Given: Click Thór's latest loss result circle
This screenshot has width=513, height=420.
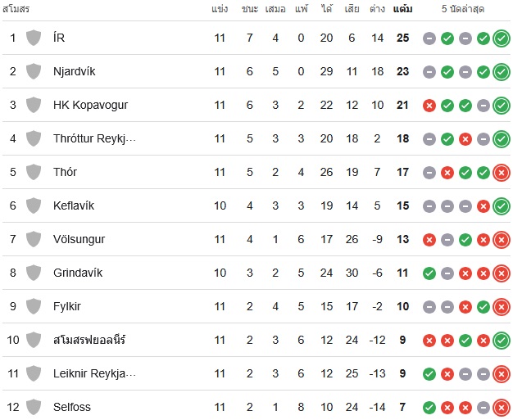Looking at the screenshot, I should pos(502,172).
